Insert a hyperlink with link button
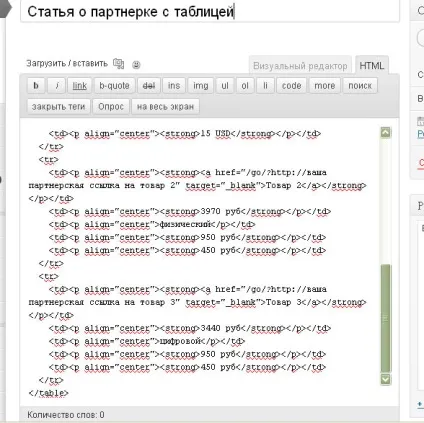Viewport: 424px width, 423px height. point(80,86)
